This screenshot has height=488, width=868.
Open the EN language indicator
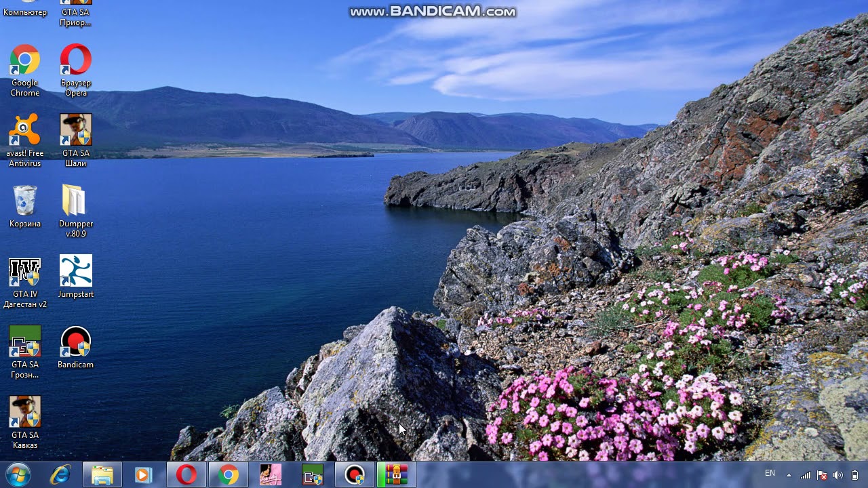point(770,474)
